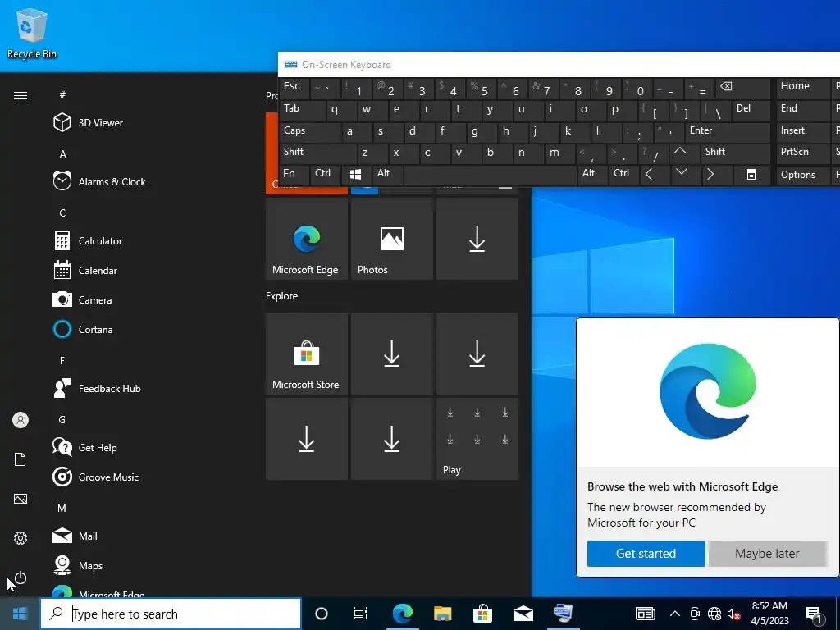Click the Power icon in Start menu

coord(21,578)
